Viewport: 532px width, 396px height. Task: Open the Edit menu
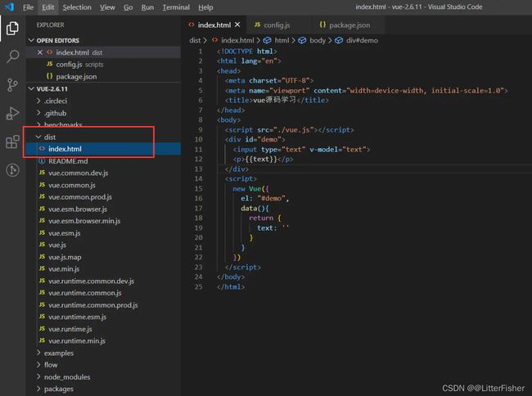pyautogui.click(x=47, y=7)
